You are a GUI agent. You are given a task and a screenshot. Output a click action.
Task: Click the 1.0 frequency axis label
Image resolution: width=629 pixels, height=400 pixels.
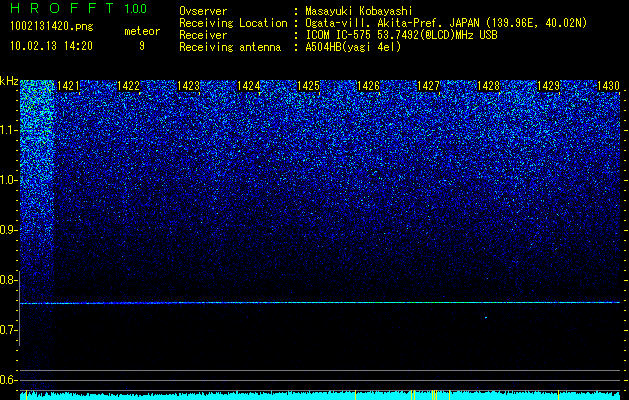point(9,180)
